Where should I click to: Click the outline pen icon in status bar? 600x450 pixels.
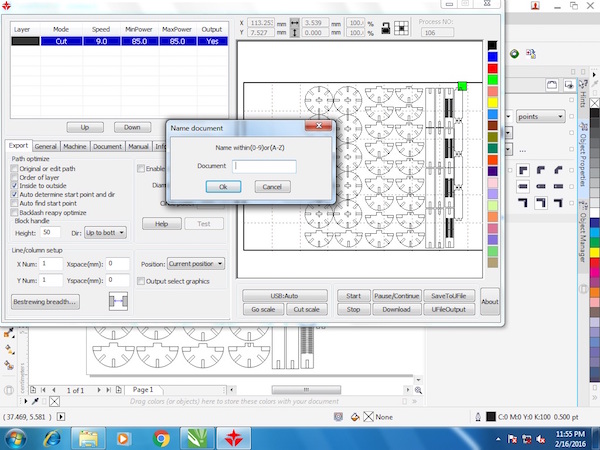point(478,417)
